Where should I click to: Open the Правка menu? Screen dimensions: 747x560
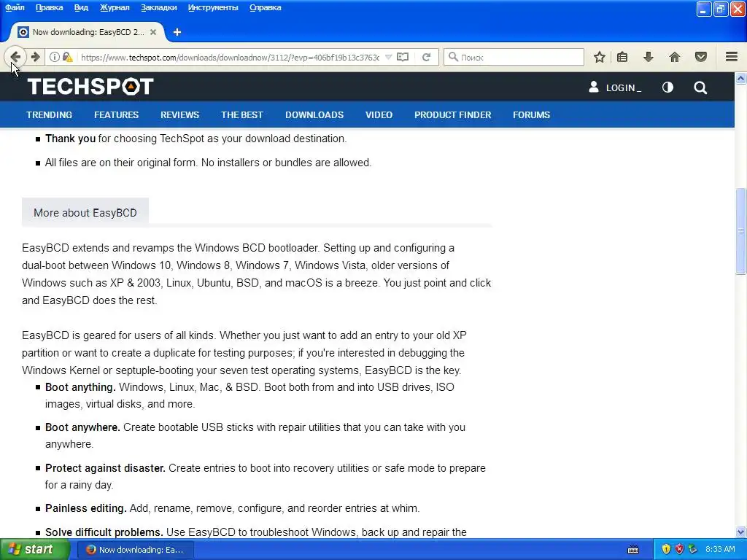click(49, 7)
